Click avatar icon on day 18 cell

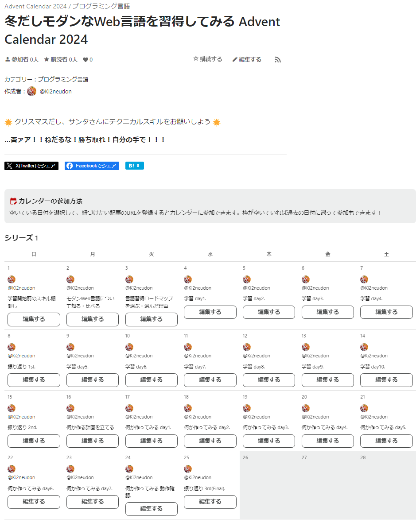point(188,408)
